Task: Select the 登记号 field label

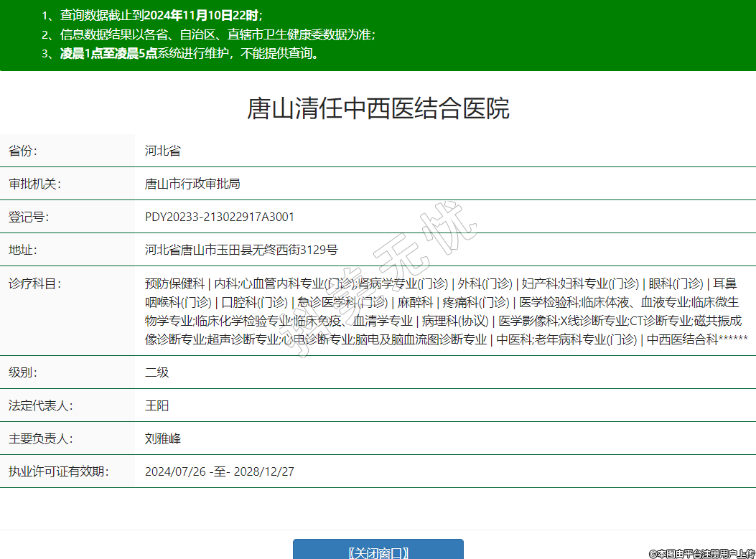Action: 28,217
